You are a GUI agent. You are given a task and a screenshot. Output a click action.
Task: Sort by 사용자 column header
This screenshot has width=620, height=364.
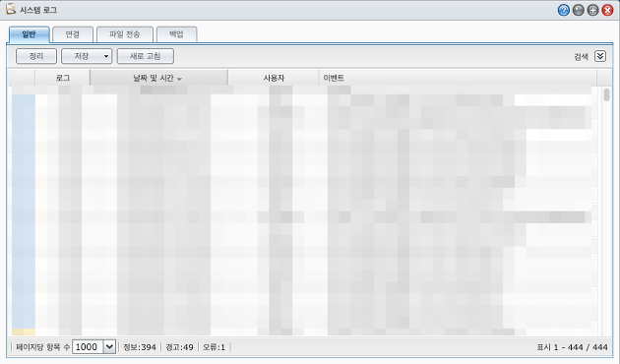point(274,78)
